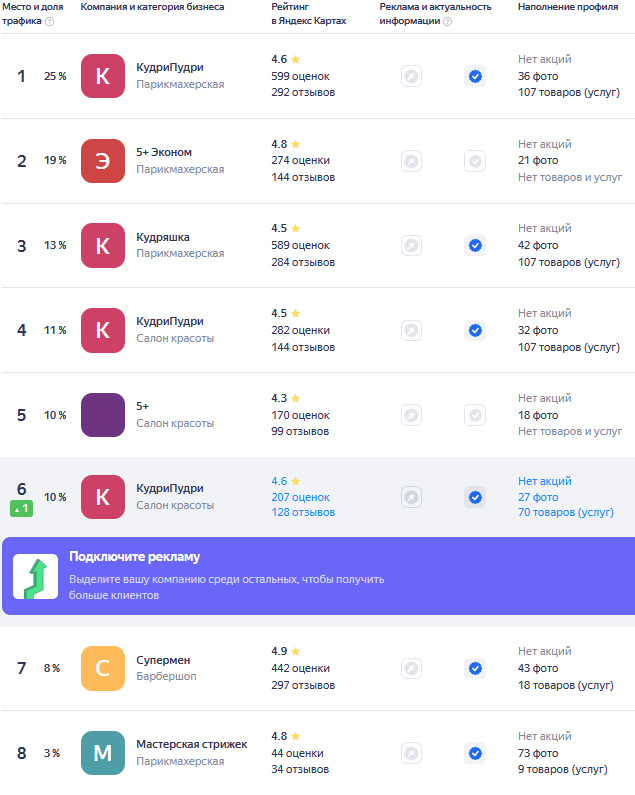Click the inactive verified checkmark in the 5+ row

tap(475, 415)
